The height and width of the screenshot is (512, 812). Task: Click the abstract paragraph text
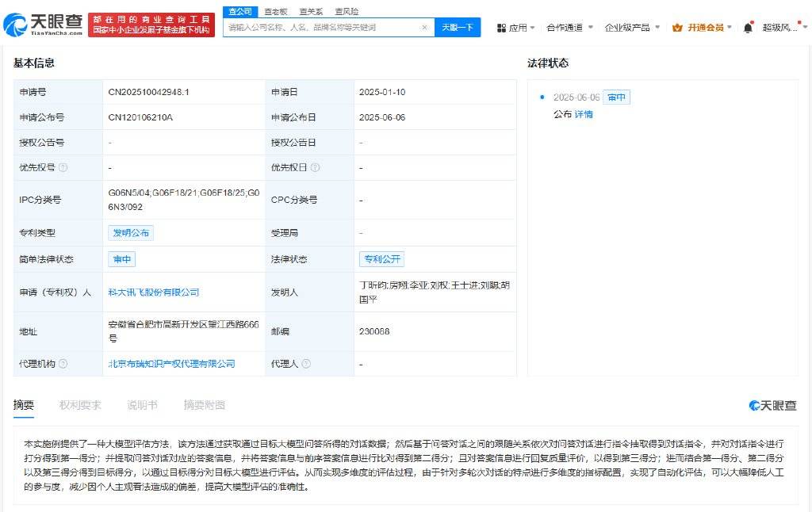pyautogui.click(x=404, y=465)
